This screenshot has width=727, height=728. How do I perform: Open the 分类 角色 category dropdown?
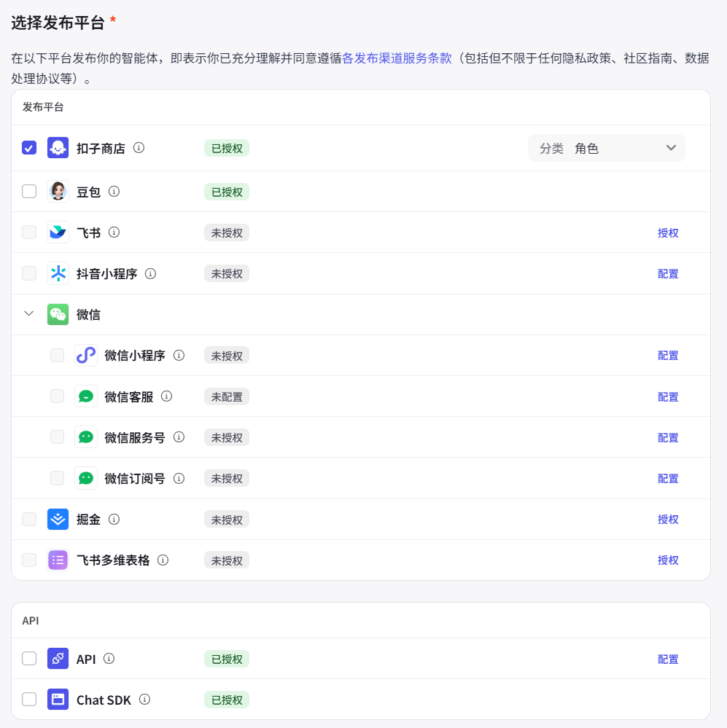(606, 148)
